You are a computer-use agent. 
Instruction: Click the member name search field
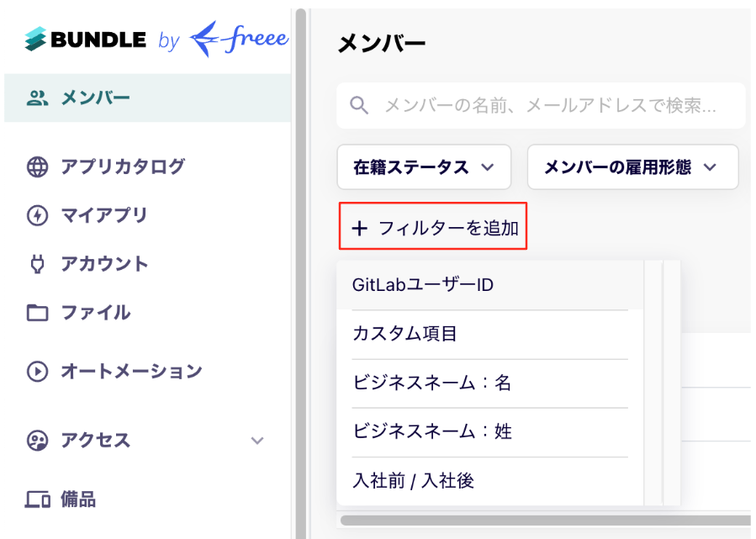541,105
